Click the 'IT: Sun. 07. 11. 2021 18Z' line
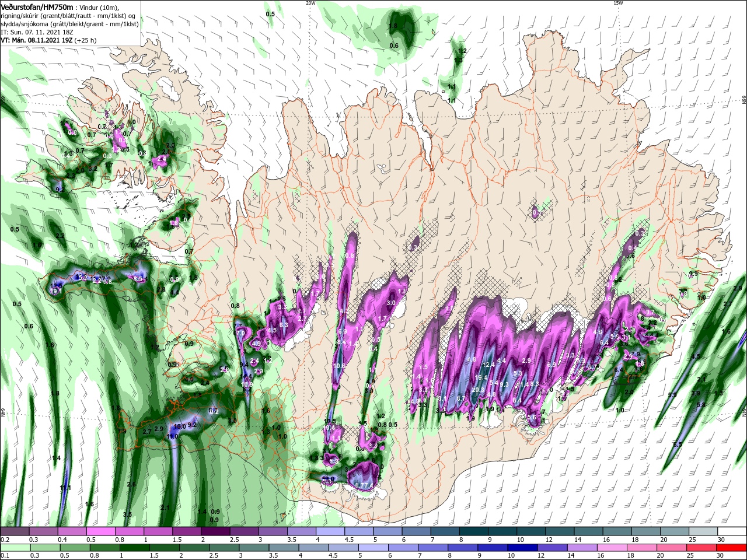The width and height of the screenshot is (747, 560). (x=38, y=32)
